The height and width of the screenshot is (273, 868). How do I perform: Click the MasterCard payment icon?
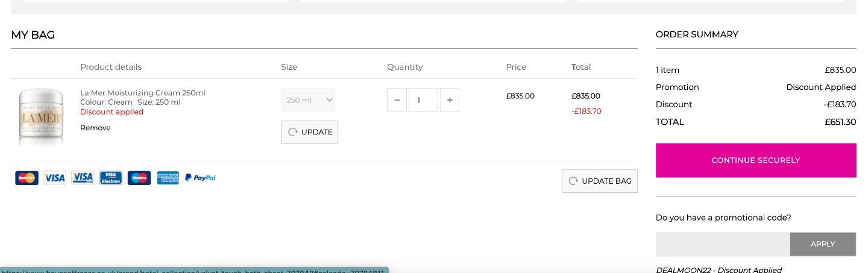pyautogui.click(x=27, y=178)
